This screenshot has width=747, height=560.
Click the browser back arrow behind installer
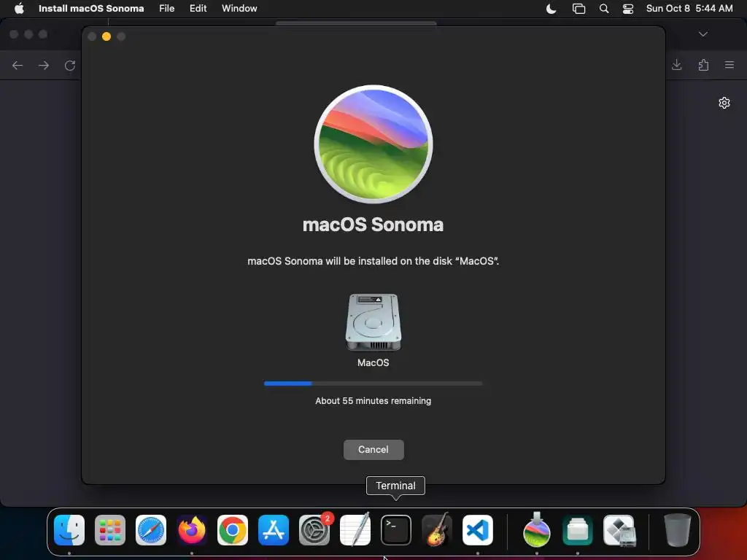18,65
